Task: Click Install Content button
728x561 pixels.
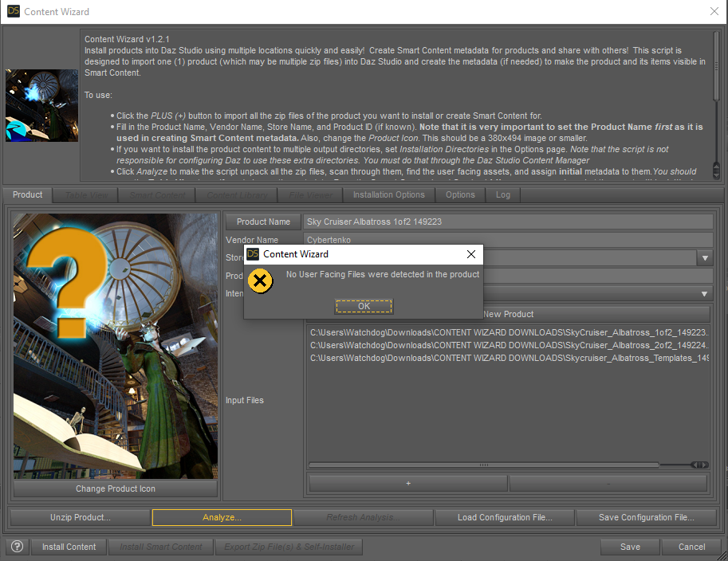Action: 69,547
